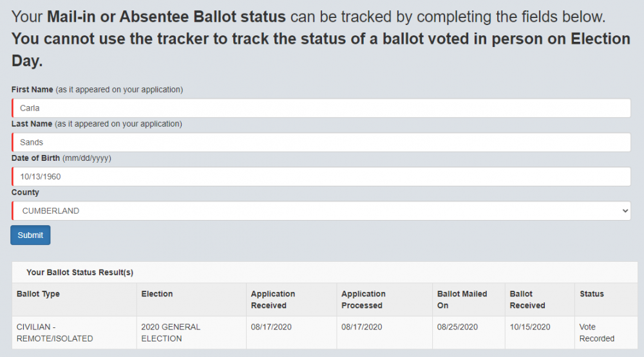
Task: Click the Application Processed column header
Action: coord(363,300)
